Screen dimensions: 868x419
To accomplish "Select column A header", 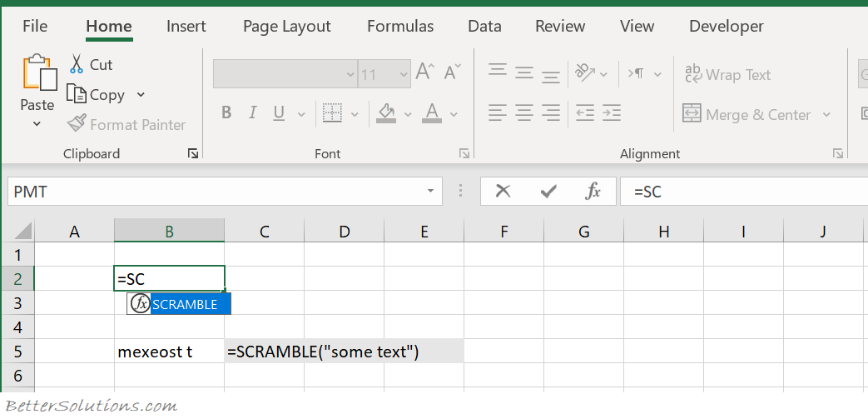I will [74, 231].
